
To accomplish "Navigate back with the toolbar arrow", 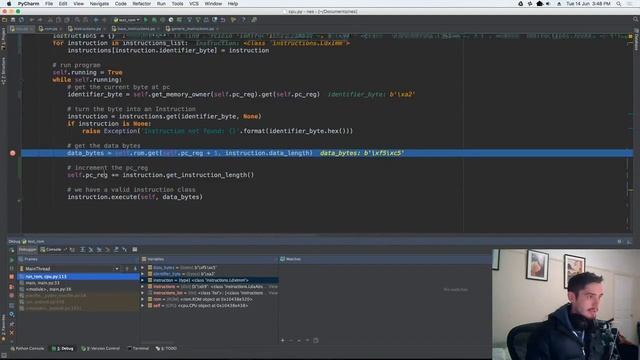I will tap(96, 20).
